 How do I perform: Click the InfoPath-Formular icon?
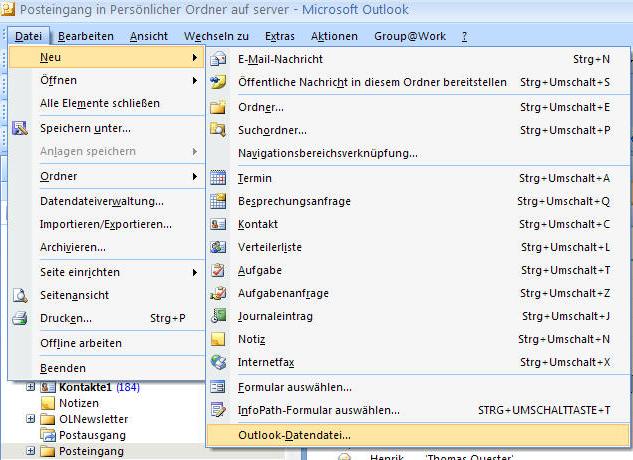point(218,410)
